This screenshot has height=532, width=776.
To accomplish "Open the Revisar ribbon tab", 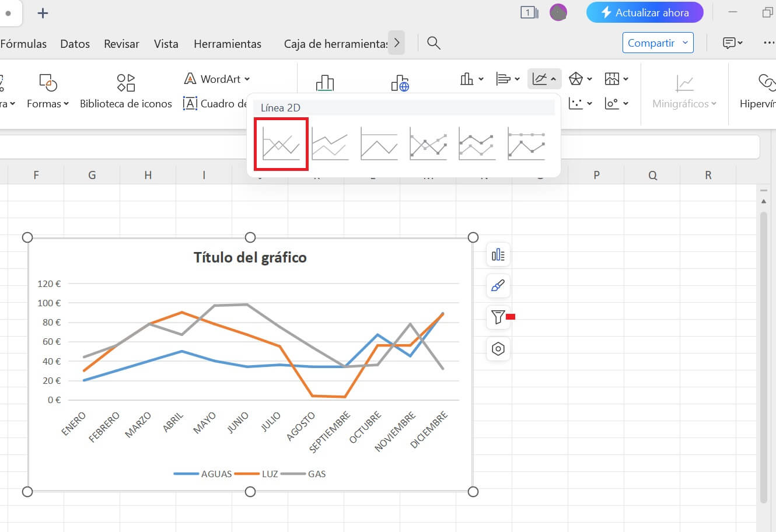I will click(121, 43).
